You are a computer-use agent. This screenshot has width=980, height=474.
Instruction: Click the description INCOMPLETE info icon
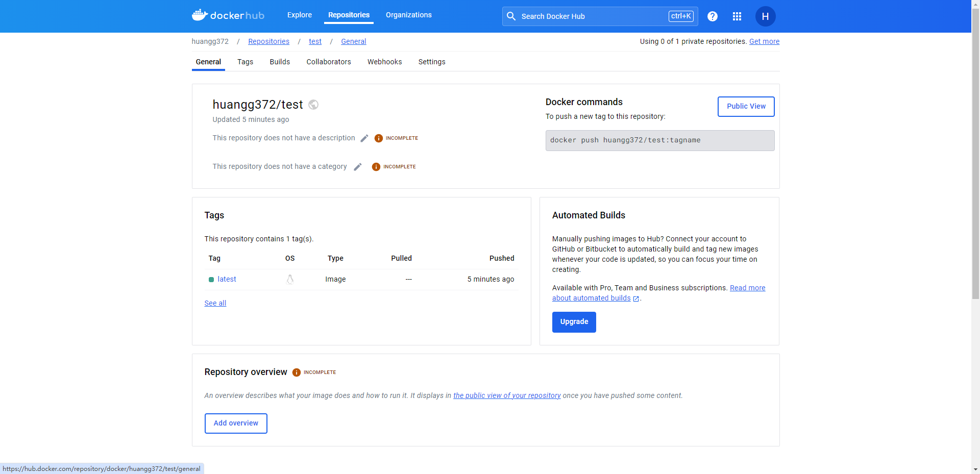pyautogui.click(x=379, y=138)
